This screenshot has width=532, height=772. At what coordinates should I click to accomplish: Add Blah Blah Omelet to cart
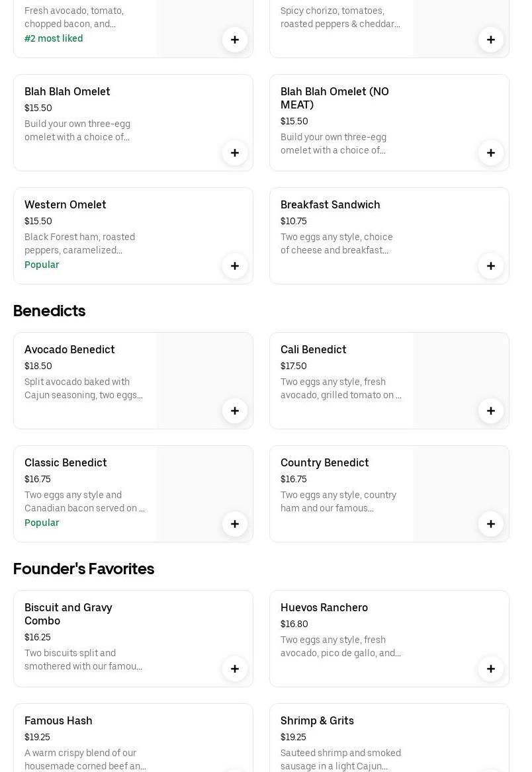point(235,153)
